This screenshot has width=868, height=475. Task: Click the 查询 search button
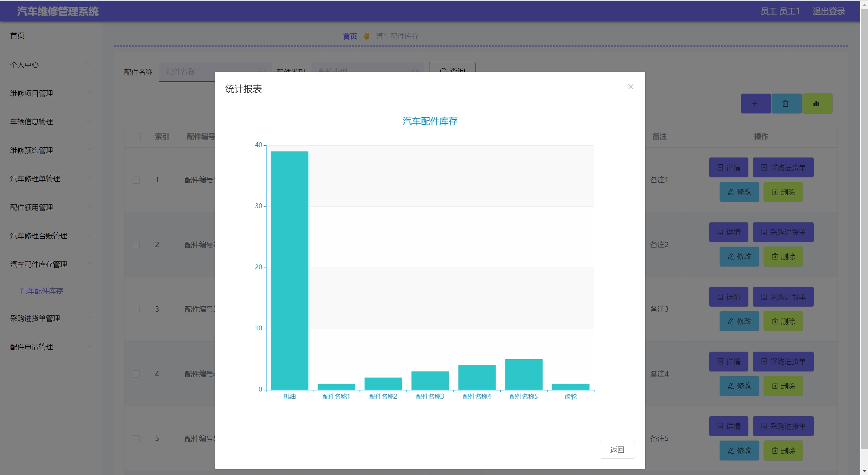(452, 68)
